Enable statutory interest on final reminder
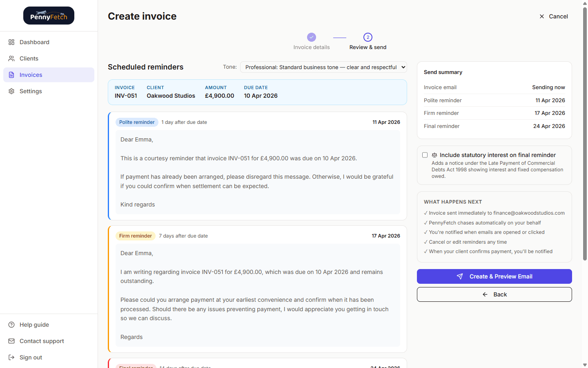This screenshot has width=588, height=368. pos(425,155)
